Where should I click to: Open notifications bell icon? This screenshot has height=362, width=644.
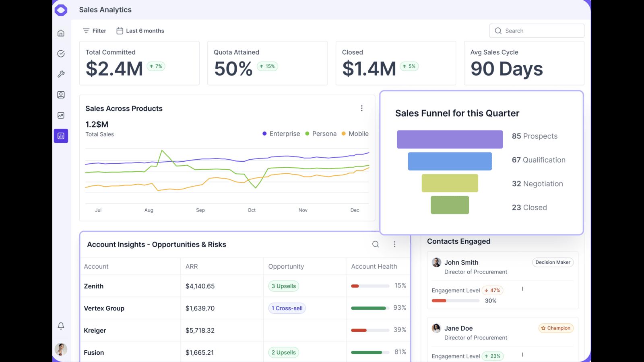tap(61, 326)
